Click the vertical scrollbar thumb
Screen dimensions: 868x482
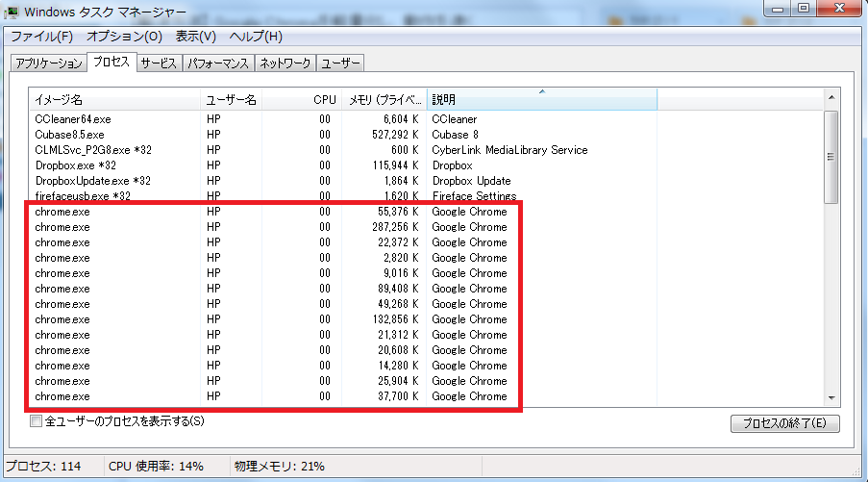831,157
